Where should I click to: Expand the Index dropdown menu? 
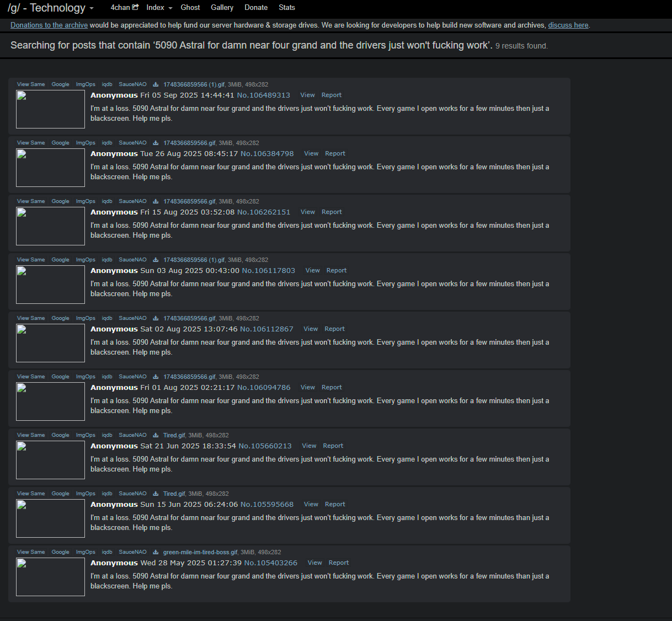tap(159, 7)
